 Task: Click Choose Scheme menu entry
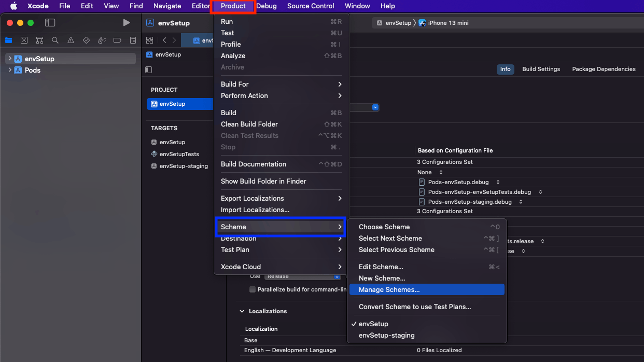tap(427, 227)
